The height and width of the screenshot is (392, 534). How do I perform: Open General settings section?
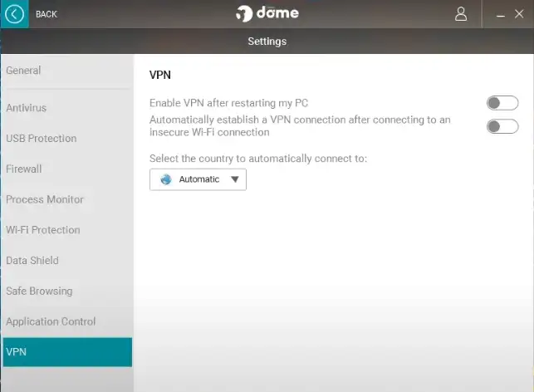23,71
